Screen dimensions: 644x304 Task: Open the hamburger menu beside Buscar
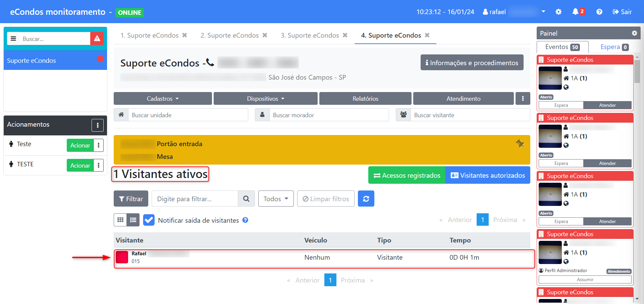click(13, 39)
